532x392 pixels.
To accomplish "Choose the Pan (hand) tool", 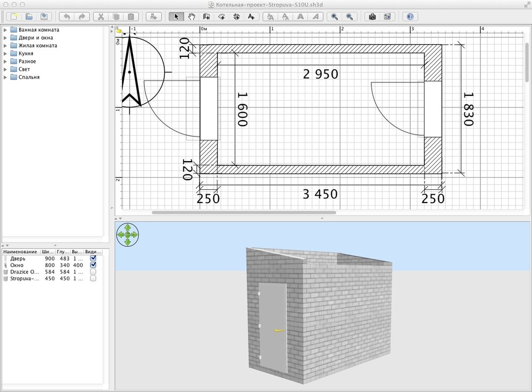I will pos(192,16).
